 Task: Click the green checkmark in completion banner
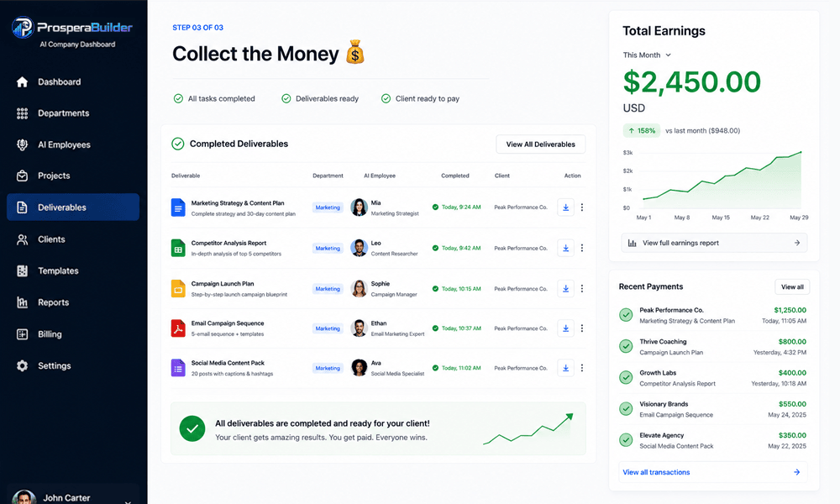[192, 428]
